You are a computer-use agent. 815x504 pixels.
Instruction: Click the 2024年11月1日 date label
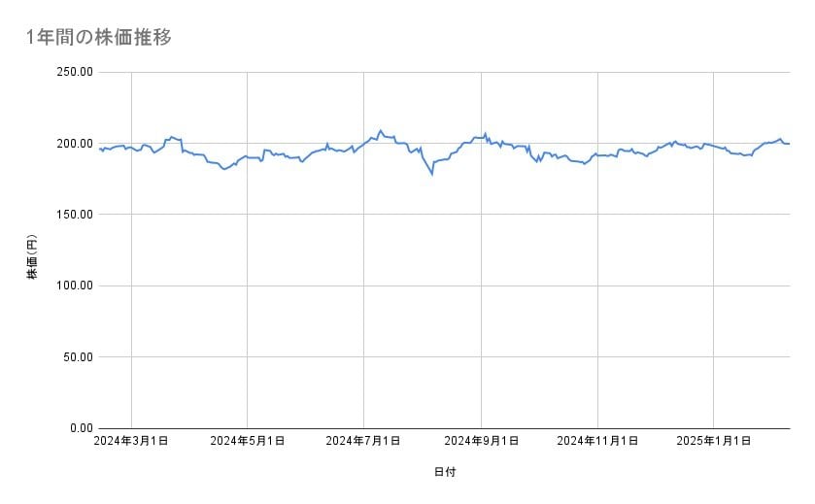(x=597, y=441)
